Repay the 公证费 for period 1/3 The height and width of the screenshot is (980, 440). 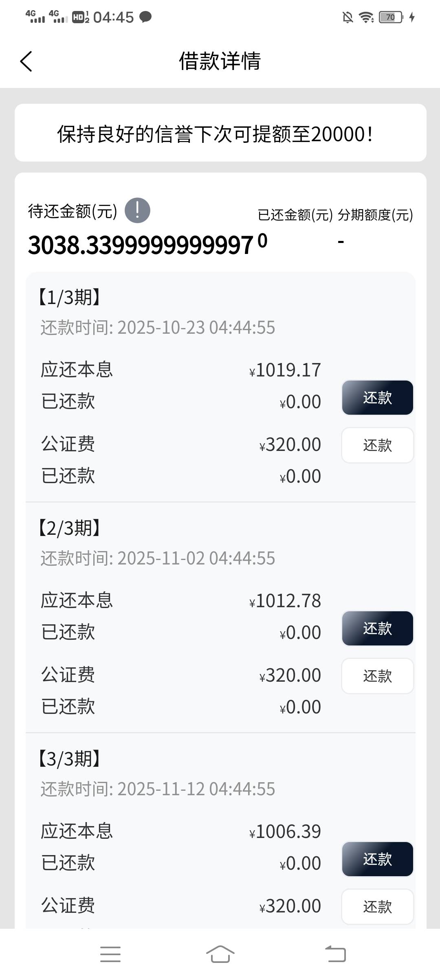[x=377, y=445]
